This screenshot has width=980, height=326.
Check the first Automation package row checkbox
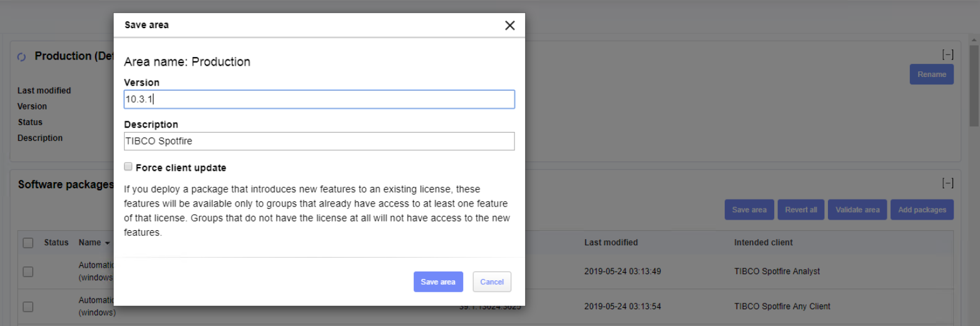(x=28, y=272)
